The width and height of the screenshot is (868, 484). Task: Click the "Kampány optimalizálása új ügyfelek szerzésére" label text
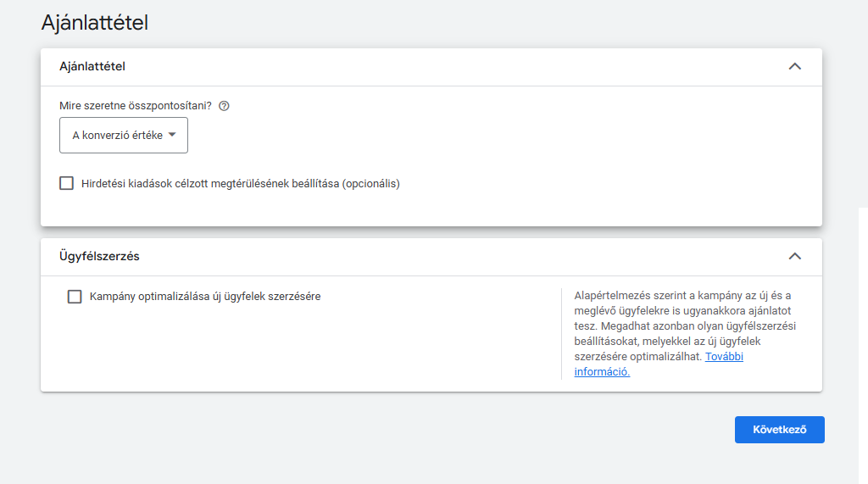[x=205, y=297]
